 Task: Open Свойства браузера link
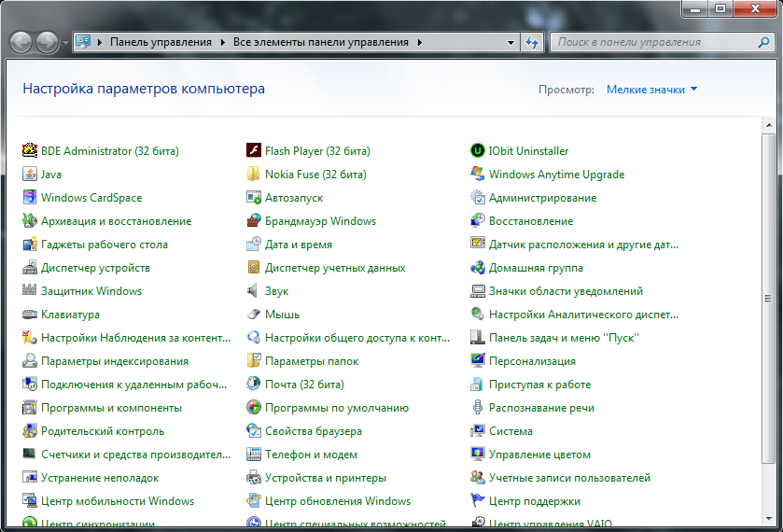click(313, 430)
